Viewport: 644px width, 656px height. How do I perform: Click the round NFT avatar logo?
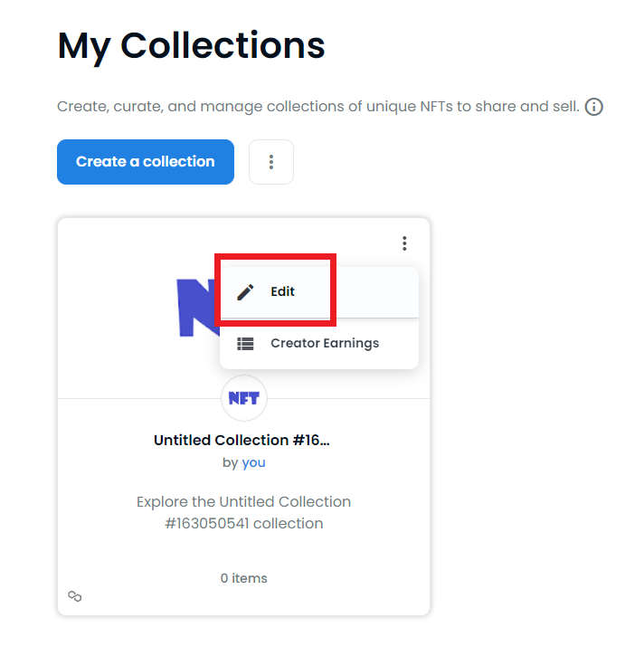click(x=244, y=398)
